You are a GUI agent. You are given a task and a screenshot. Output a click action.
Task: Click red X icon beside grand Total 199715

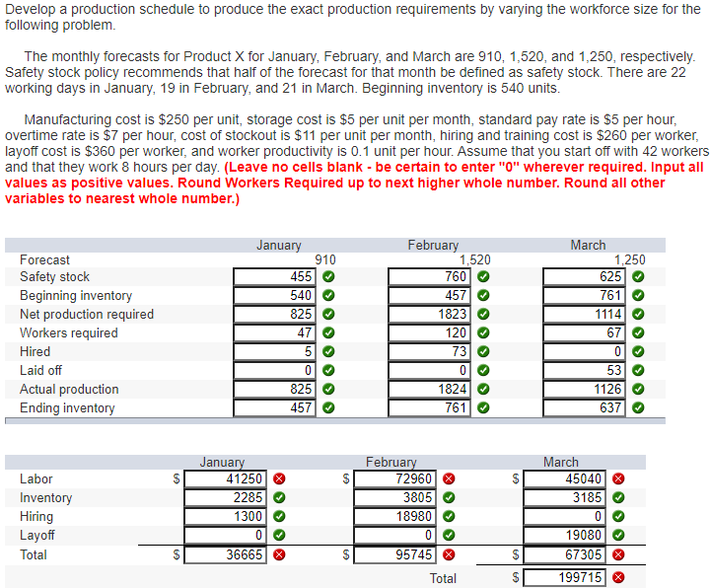pyautogui.click(x=618, y=577)
